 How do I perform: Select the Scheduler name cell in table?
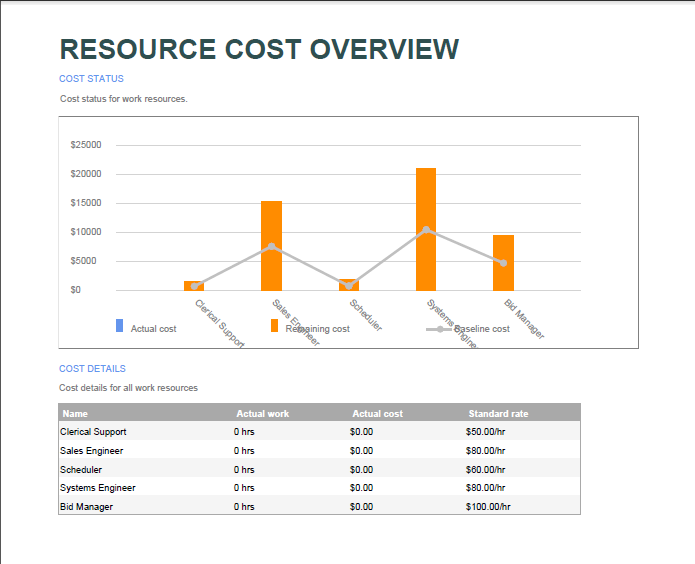(81, 469)
